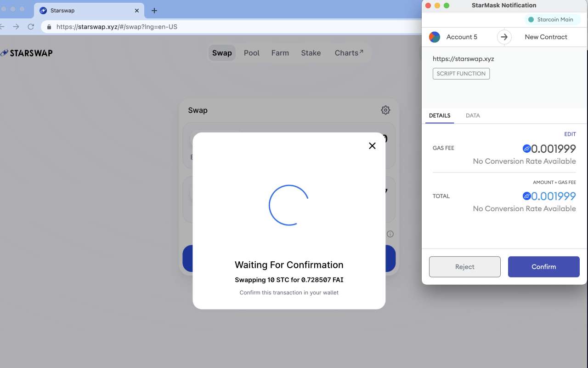This screenshot has height=368, width=588.
Task: Click the Account 5 avatar icon
Action: point(434,37)
